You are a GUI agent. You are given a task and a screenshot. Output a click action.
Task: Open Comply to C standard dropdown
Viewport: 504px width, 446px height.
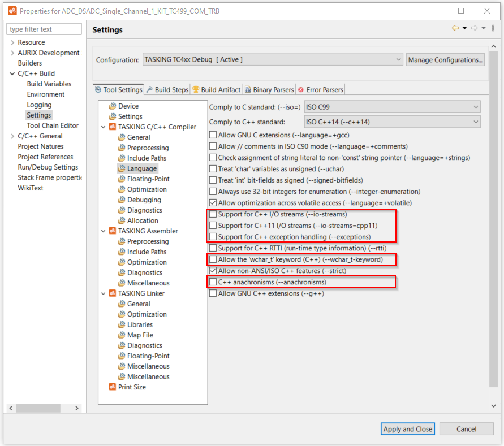[x=392, y=107]
